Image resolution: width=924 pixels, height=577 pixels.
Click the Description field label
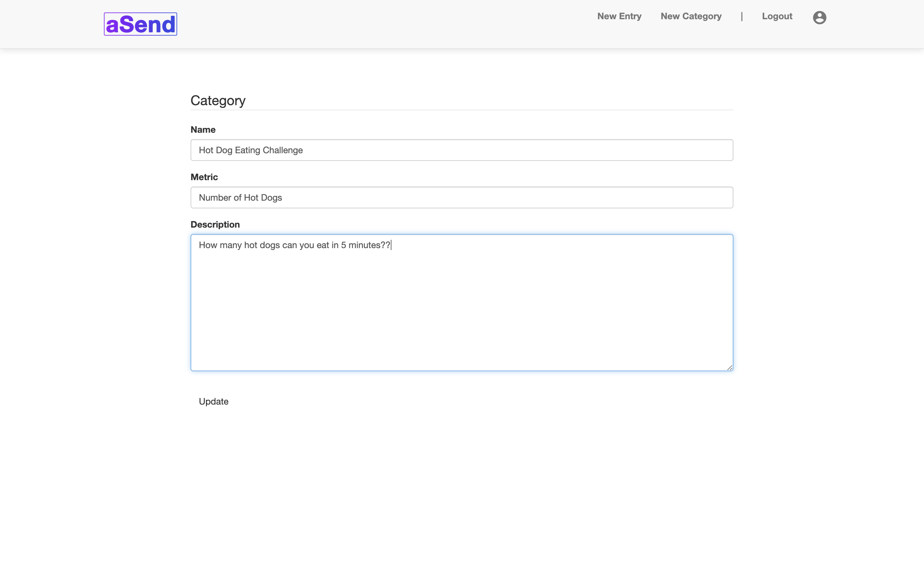click(x=215, y=224)
